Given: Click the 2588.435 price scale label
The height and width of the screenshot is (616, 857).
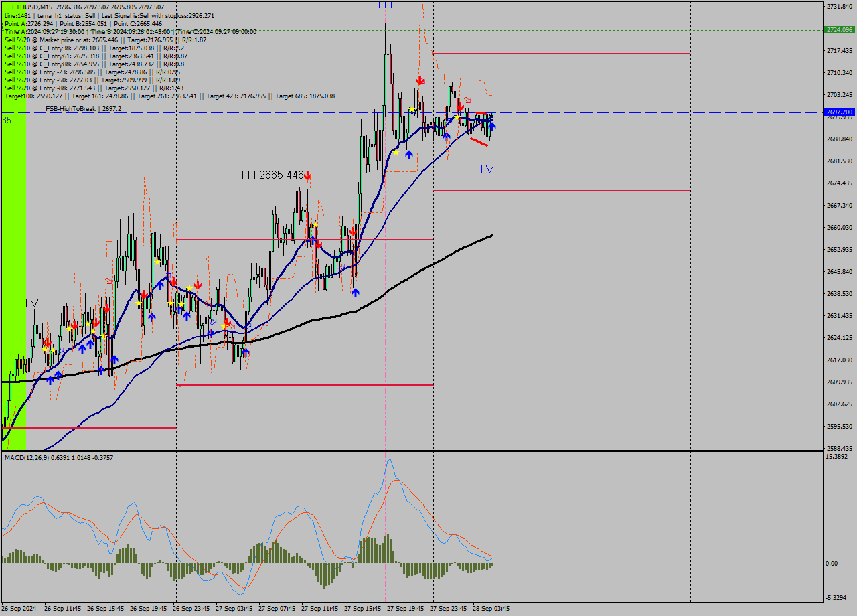Looking at the screenshot, I should coord(840,448).
